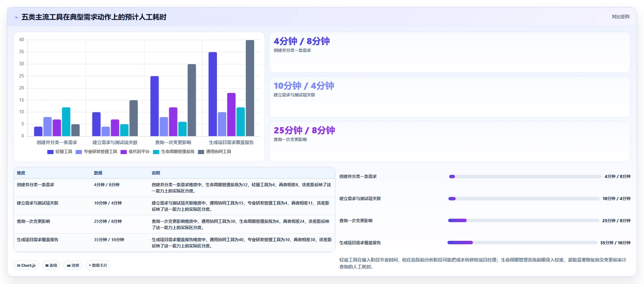The height and width of the screenshot is (284, 644).
Task: Click the purple 低代码平台 bar in 生成项目需求覆盖报告 group
Action: 231,114
